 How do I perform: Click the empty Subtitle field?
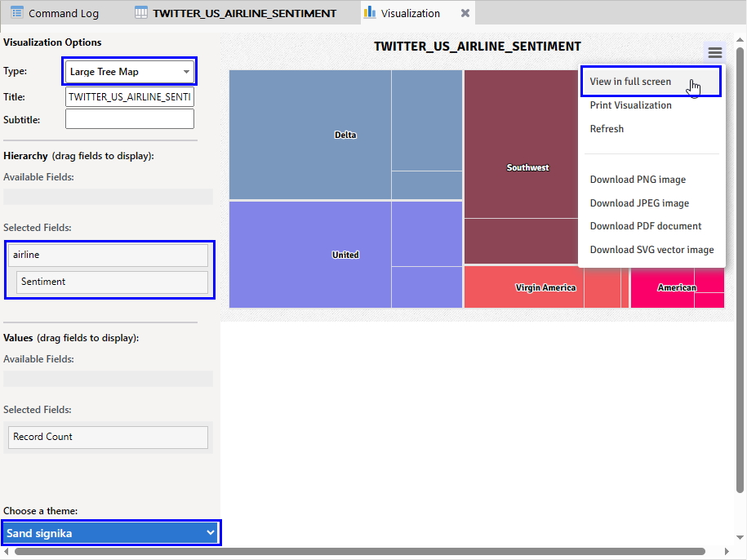[x=130, y=119]
